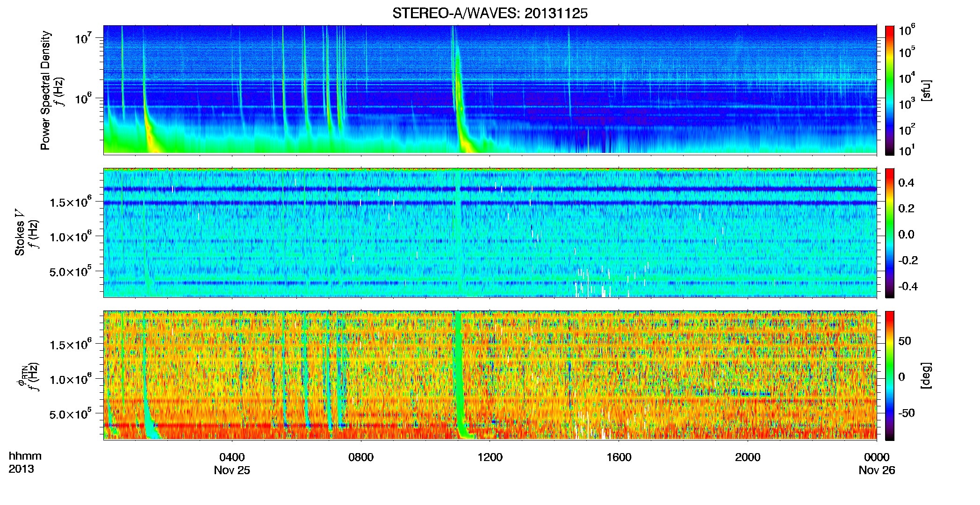Click the 2000 time tick label
The image size is (980, 505).
[x=748, y=457]
